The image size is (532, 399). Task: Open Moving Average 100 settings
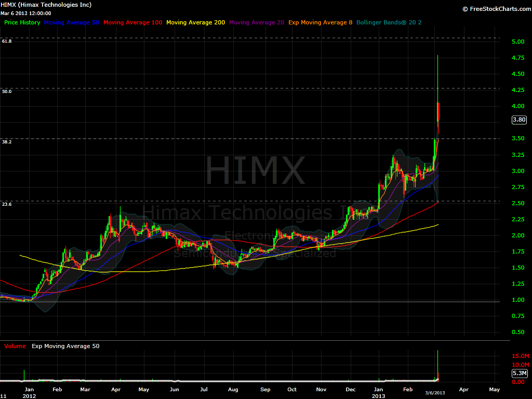(x=132, y=22)
